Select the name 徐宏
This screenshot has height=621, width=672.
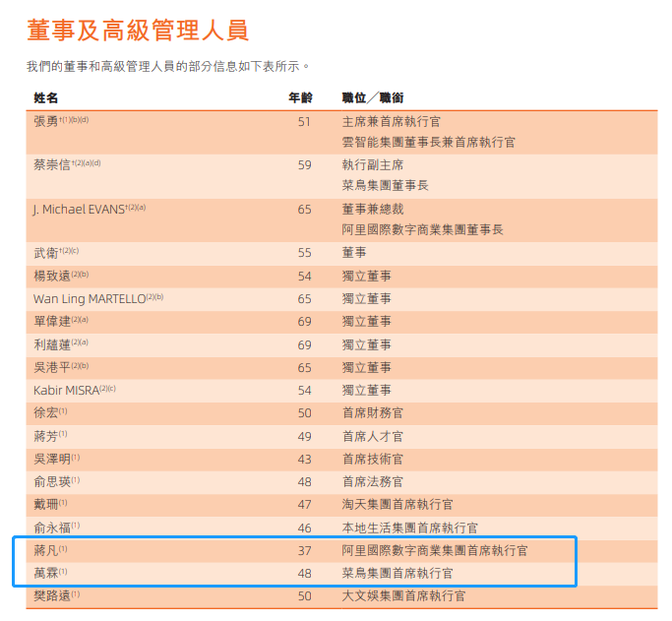[46, 413]
